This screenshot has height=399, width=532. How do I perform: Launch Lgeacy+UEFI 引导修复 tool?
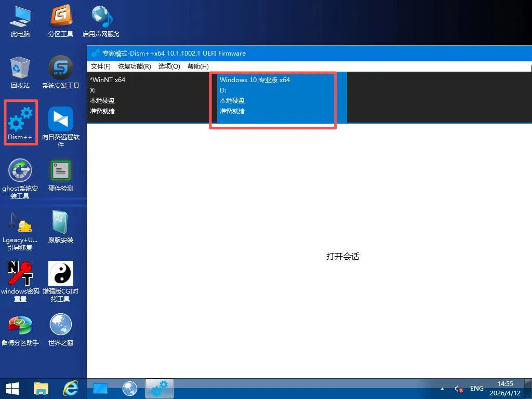pos(20,231)
